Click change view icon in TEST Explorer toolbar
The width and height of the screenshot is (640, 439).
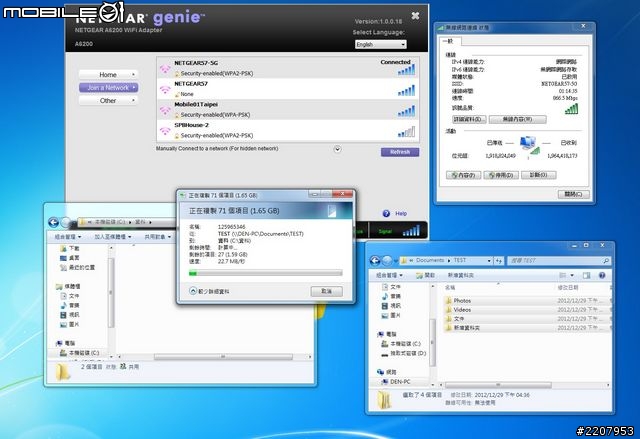coord(563,275)
